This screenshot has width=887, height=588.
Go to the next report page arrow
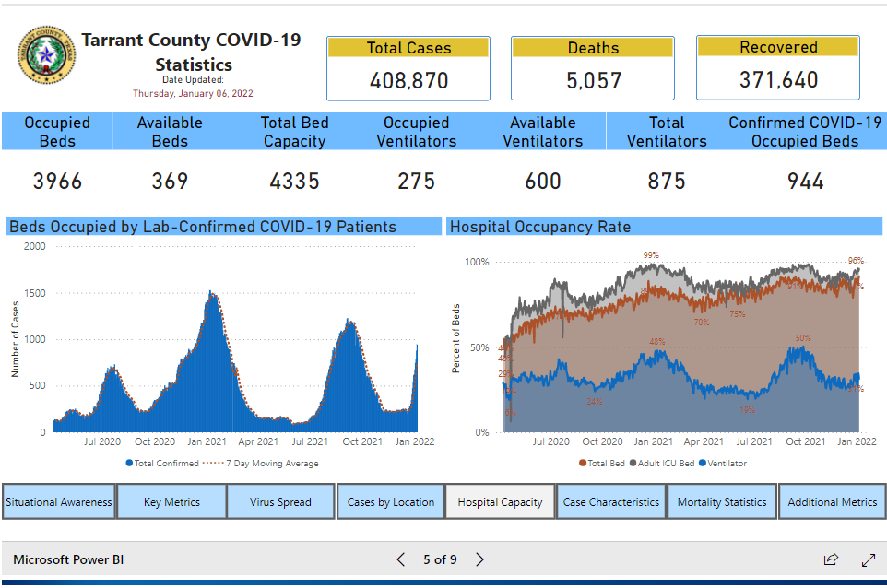click(479, 559)
